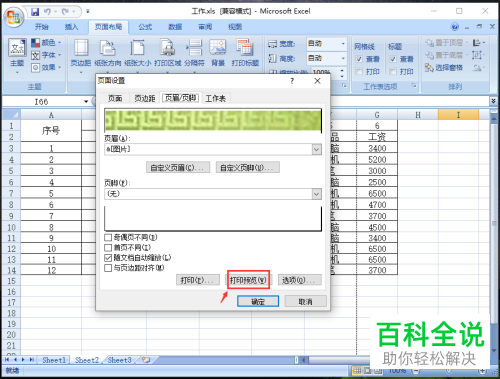Image resolution: width=500 pixels, height=379 pixels.
Task: Open Height (高度) Automatic dropdown
Action: 343,58
